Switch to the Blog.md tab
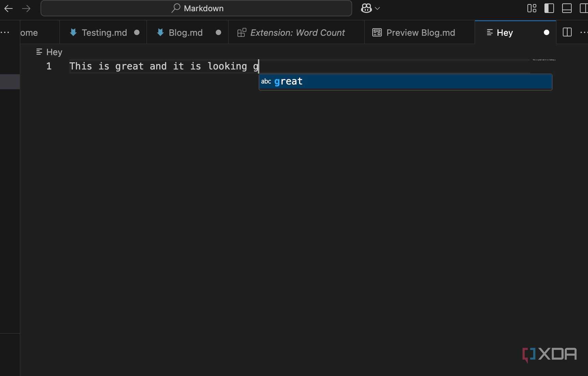The height and width of the screenshot is (376, 588). pos(188,32)
